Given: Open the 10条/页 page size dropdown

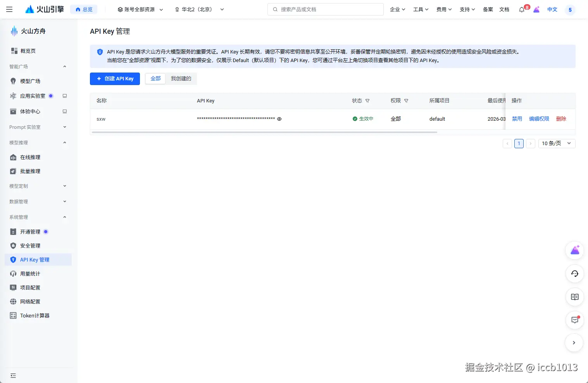Looking at the screenshot, I should pyautogui.click(x=556, y=143).
